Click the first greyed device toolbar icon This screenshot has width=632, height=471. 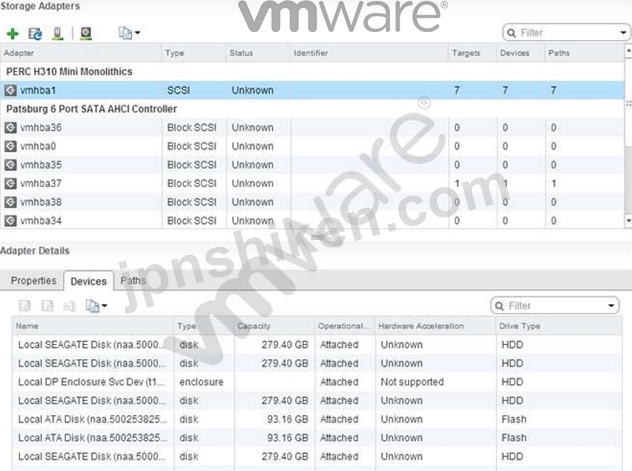pos(25,306)
